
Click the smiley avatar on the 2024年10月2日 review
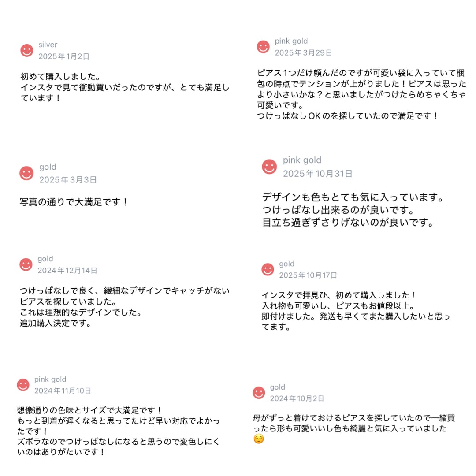(x=259, y=393)
